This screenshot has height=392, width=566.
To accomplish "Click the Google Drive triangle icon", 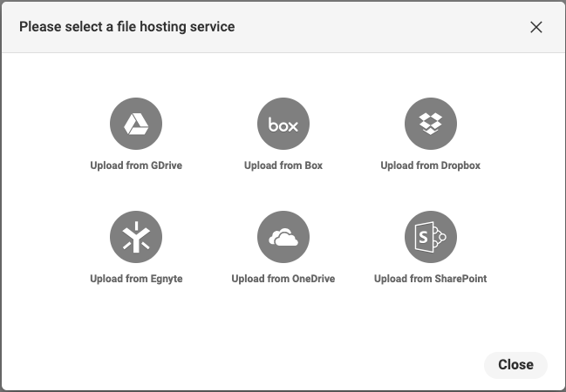I will point(135,125).
